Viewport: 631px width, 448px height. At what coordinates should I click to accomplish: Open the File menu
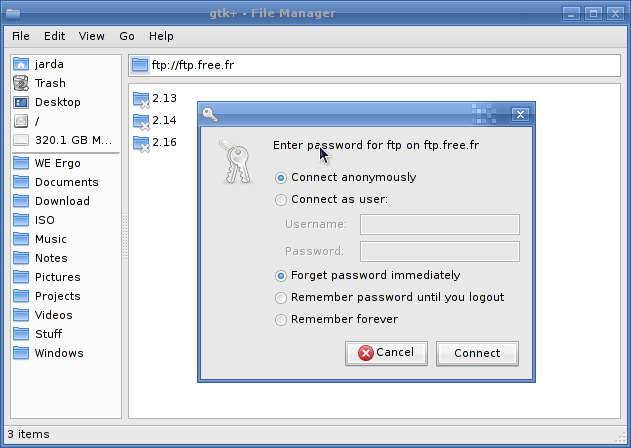pos(21,36)
